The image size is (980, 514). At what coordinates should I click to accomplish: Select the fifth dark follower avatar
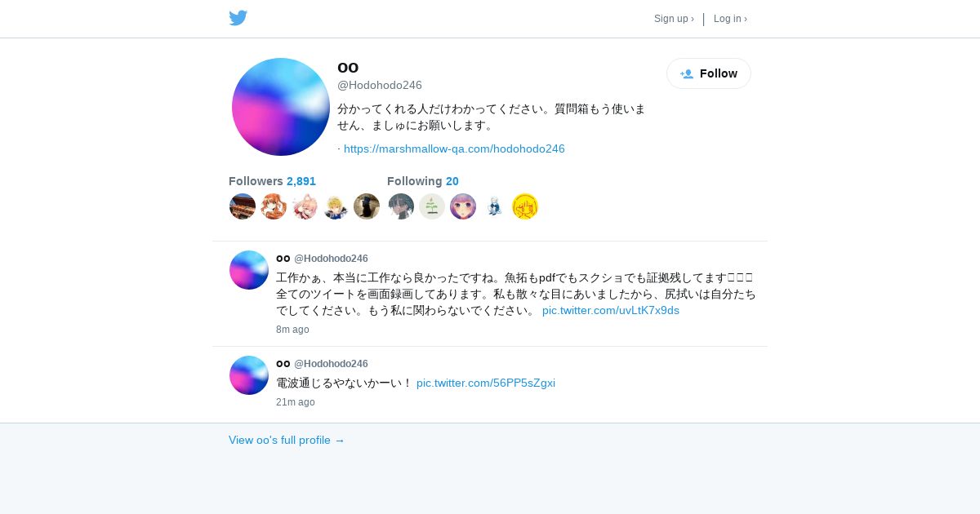(x=367, y=206)
